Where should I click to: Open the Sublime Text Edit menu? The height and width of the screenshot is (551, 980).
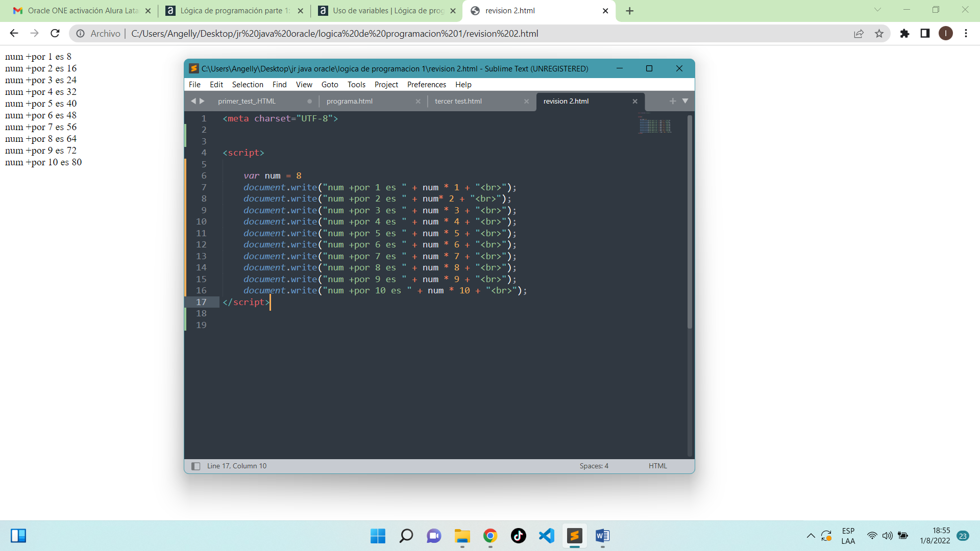pyautogui.click(x=216, y=85)
